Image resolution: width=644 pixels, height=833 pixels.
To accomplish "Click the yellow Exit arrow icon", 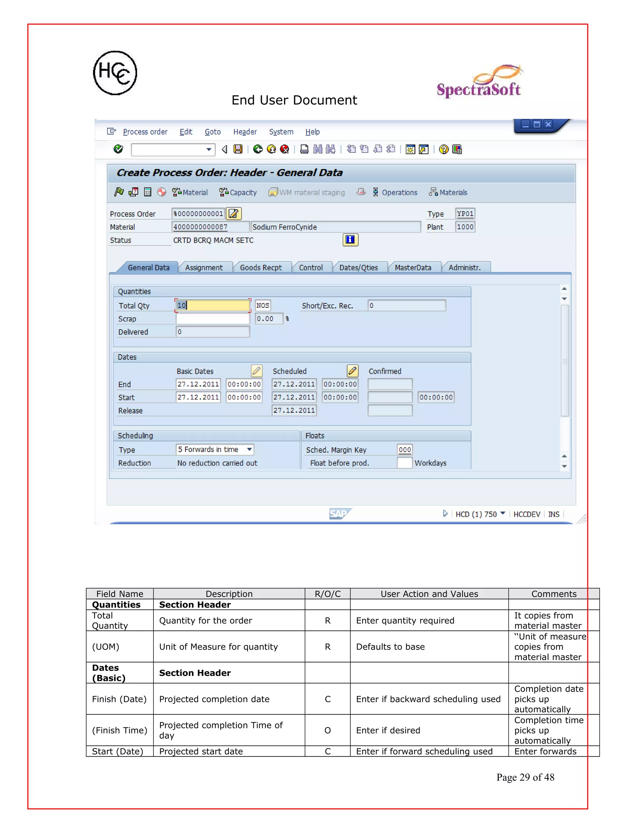I will [271, 149].
